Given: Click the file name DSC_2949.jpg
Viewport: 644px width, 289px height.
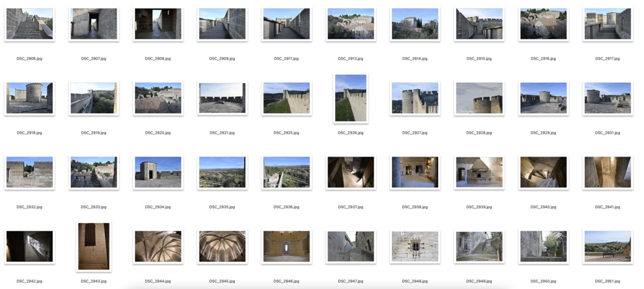Looking at the screenshot, I should [x=479, y=281].
